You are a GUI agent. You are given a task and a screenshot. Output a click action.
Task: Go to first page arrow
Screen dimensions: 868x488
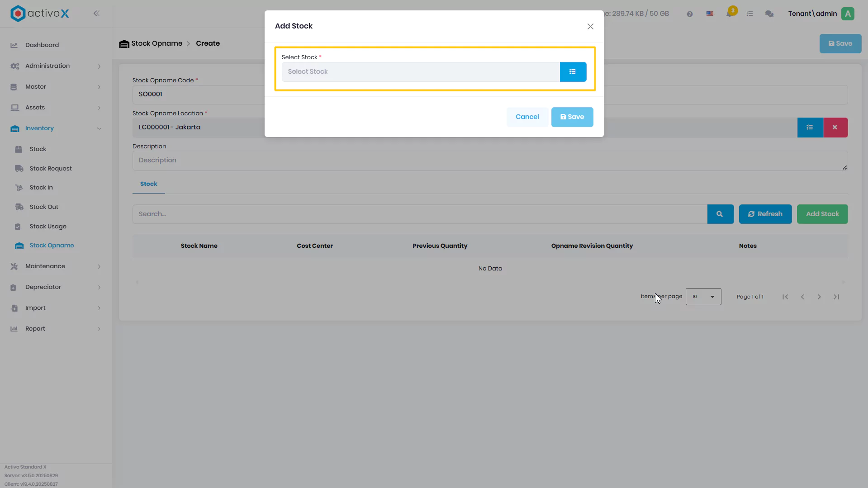point(785,297)
